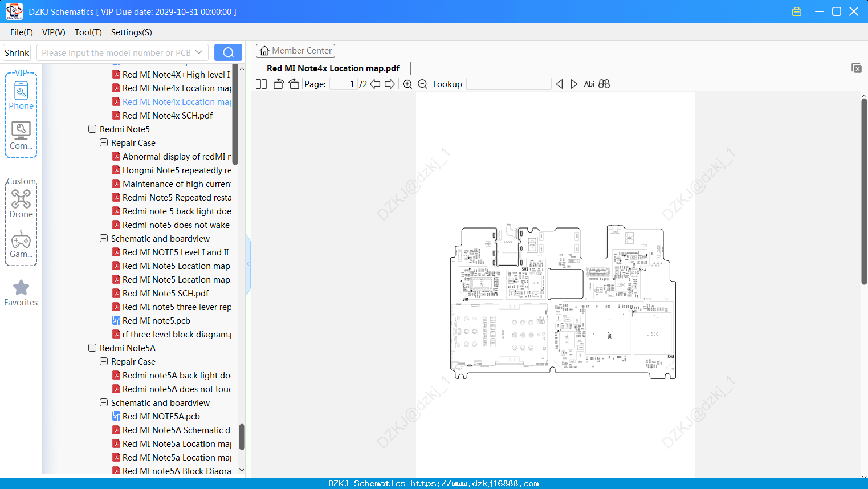
Task: Open Red MI note5 three lever file
Action: tap(172, 307)
